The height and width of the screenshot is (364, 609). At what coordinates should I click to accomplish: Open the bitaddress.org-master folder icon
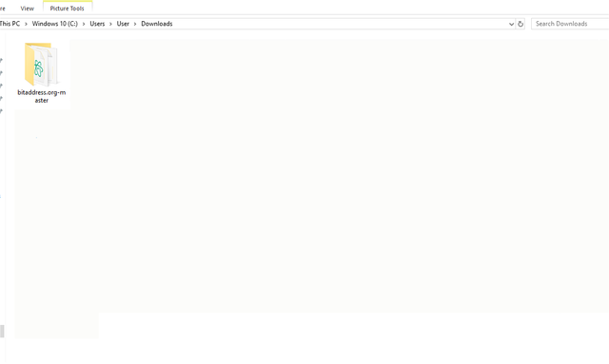coord(41,65)
